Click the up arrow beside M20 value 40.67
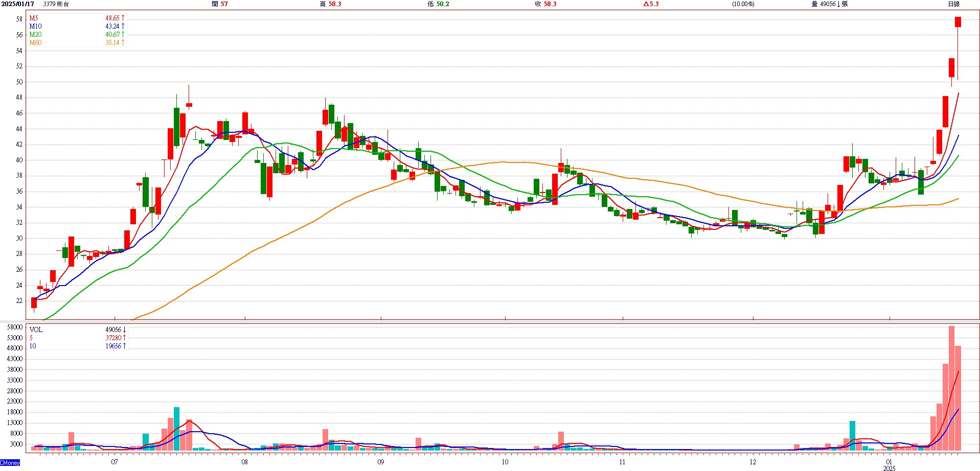 (123, 34)
